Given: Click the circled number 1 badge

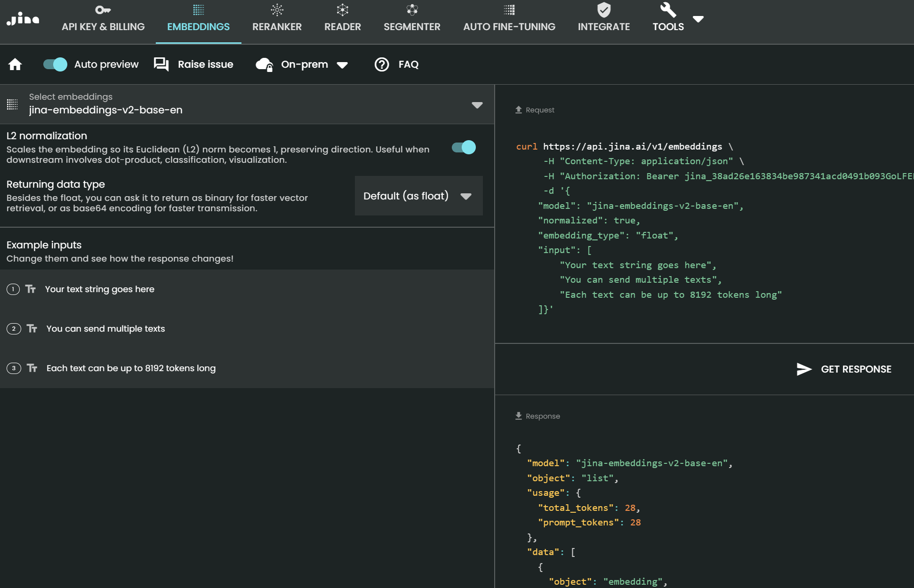Looking at the screenshot, I should [x=13, y=289].
